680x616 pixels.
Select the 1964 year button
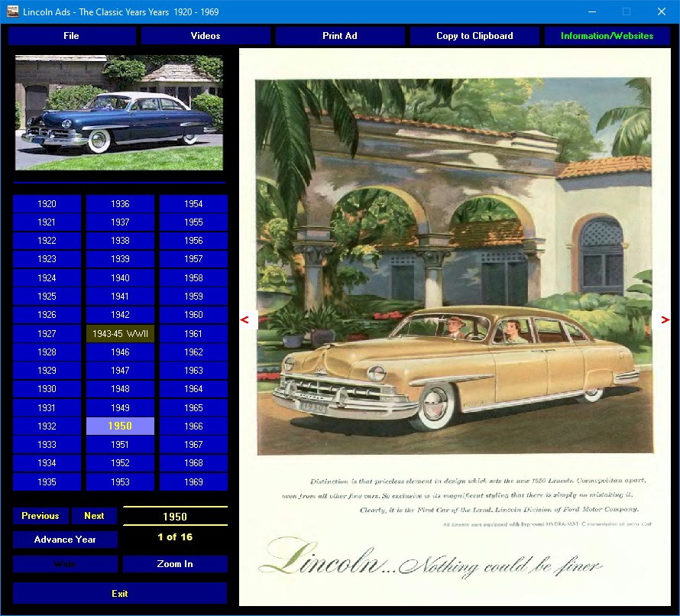coord(193,389)
